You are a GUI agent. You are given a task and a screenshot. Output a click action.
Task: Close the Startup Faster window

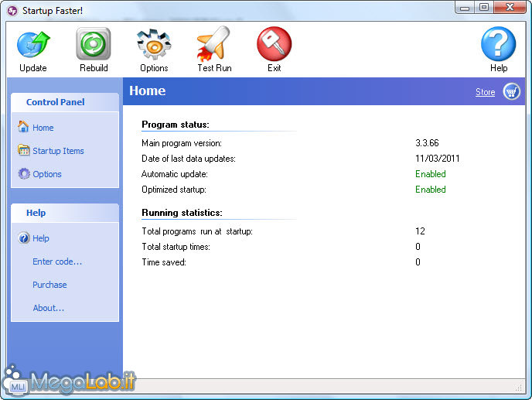510,8
